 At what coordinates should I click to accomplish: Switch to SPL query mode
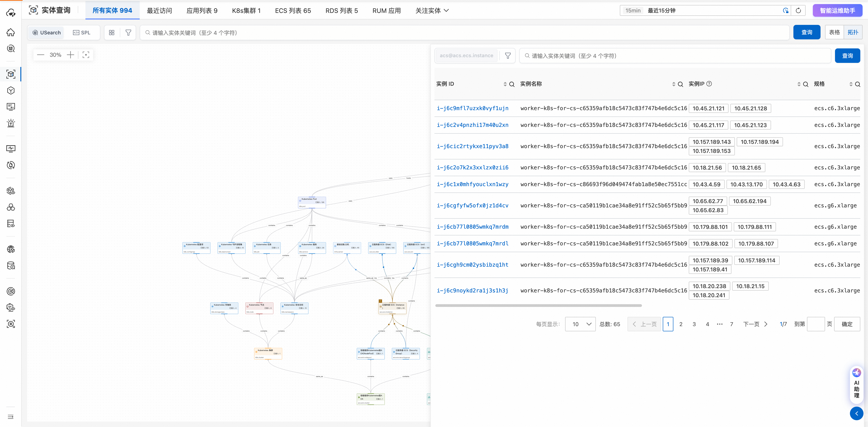point(82,33)
